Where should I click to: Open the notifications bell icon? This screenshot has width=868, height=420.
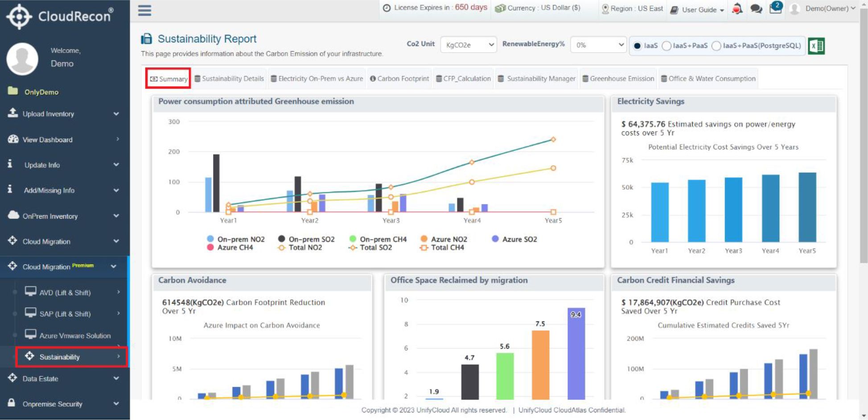pyautogui.click(x=737, y=9)
